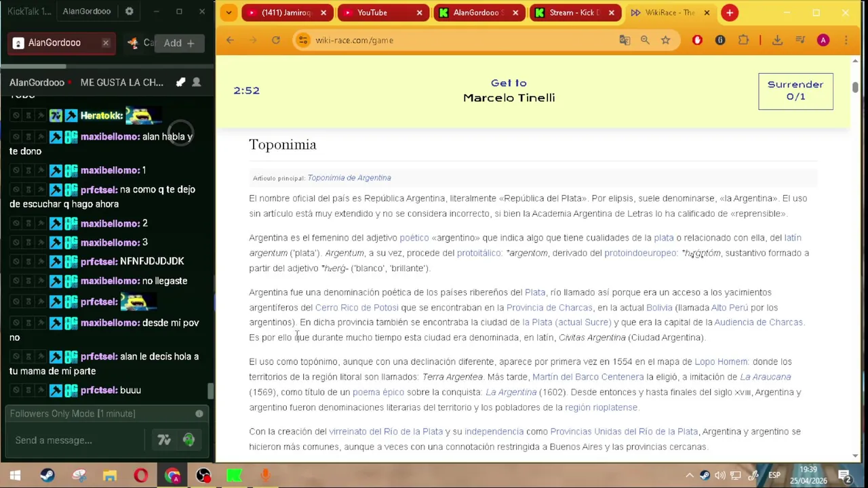The height and width of the screenshot is (488, 868).
Task: Open 'Cerro Rico de Potosí' link
Action: 357,308
